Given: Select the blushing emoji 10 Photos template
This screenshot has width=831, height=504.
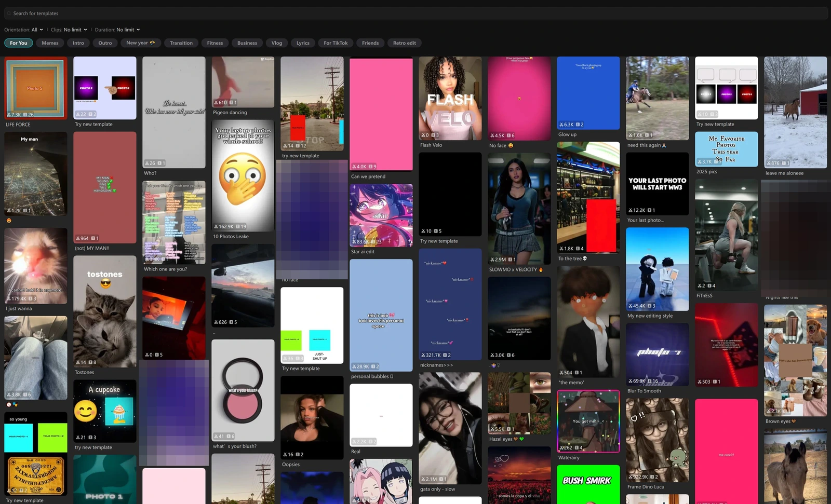Looking at the screenshot, I should 243,175.
